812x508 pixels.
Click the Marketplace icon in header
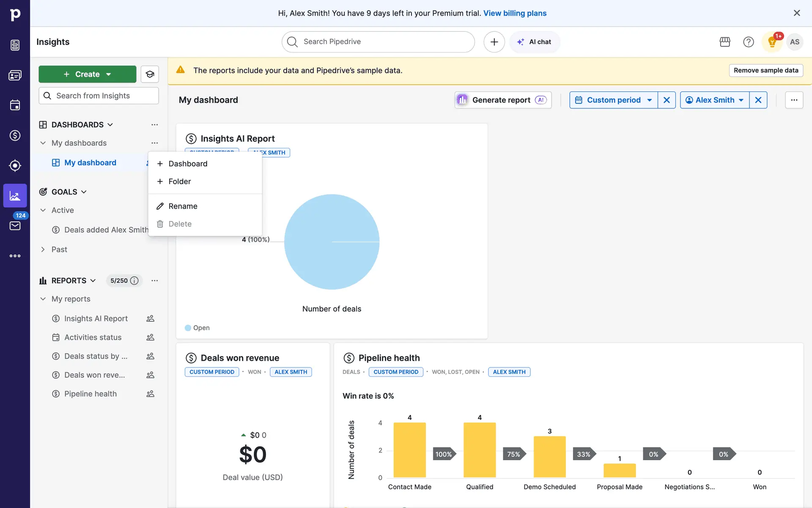(x=725, y=42)
